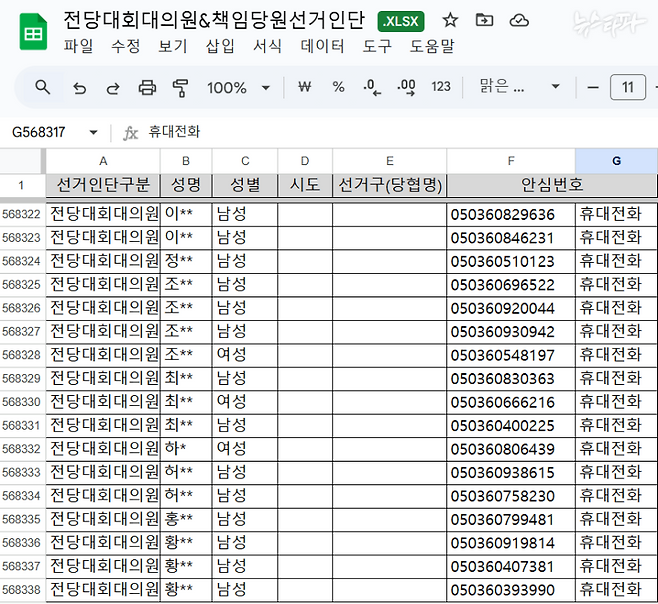Click header cell 안심번호
Screen dimensions: 658x604
551,185
